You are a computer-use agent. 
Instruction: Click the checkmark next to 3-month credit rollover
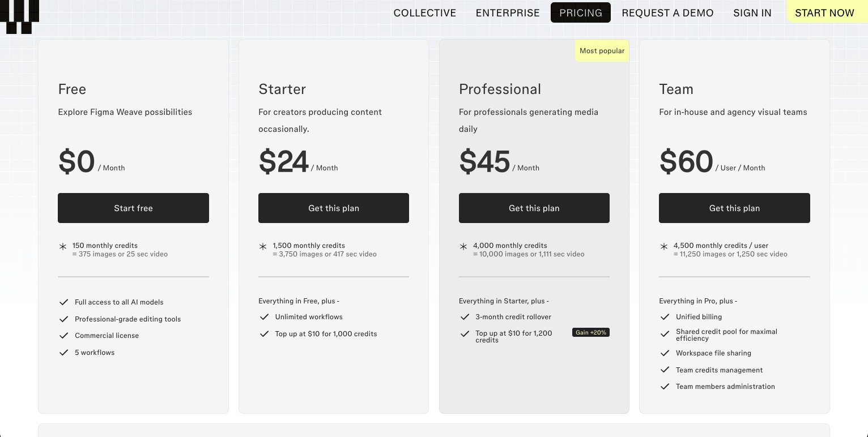coord(465,317)
